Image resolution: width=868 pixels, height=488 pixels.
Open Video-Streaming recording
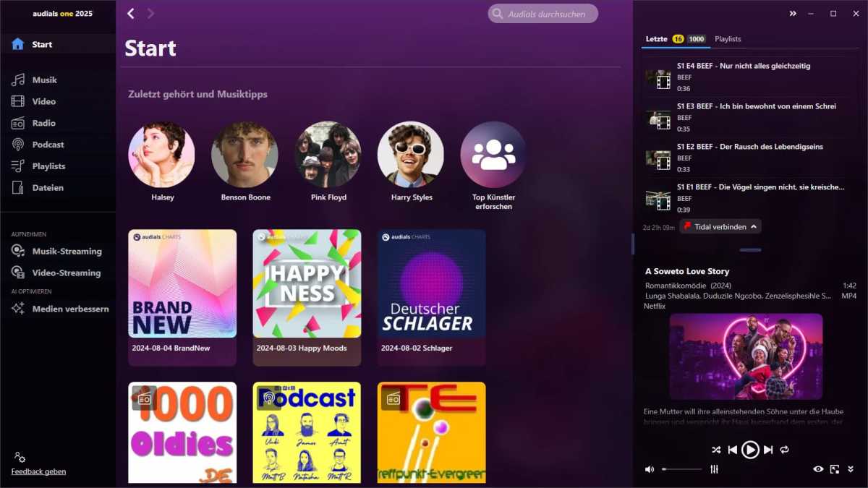tap(66, 273)
